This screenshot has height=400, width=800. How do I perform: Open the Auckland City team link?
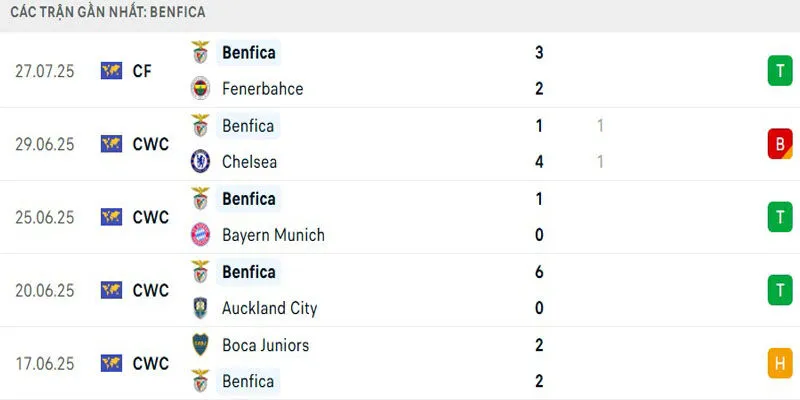pyautogui.click(x=269, y=308)
